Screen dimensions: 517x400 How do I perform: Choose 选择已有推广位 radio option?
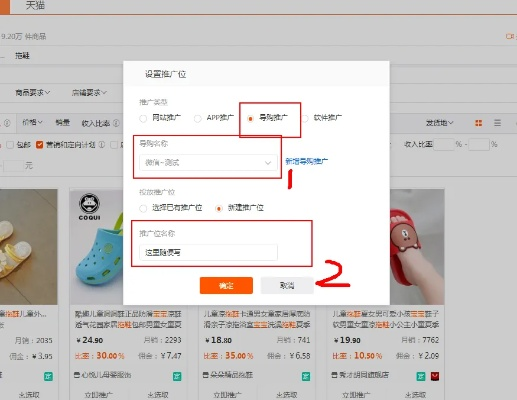click(143, 208)
